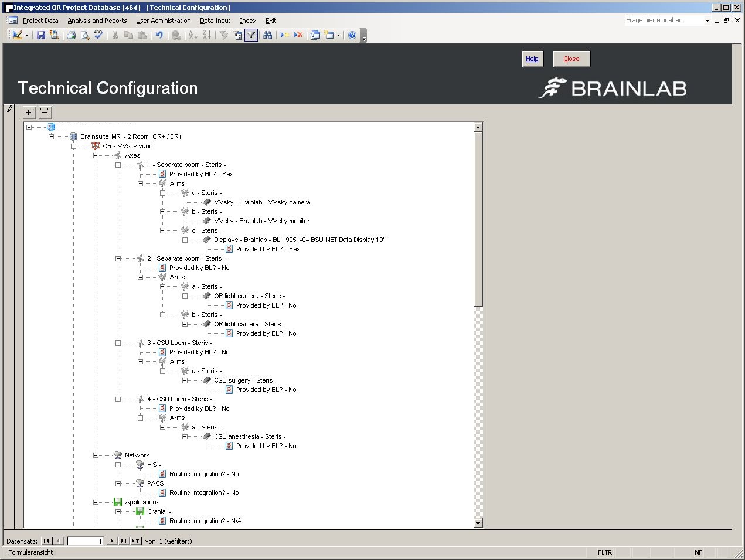Click the Close button in header
The image size is (745, 560).
pos(571,59)
